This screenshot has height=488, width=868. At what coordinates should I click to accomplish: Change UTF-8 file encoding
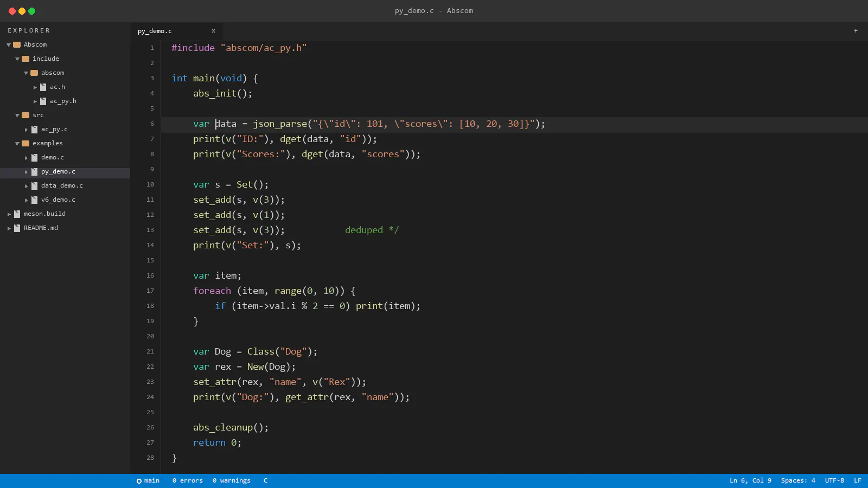pyautogui.click(x=834, y=481)
